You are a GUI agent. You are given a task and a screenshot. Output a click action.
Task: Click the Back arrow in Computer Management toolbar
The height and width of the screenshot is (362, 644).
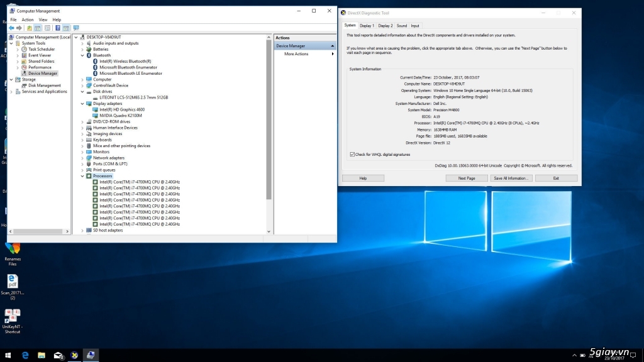coord(11,28)
